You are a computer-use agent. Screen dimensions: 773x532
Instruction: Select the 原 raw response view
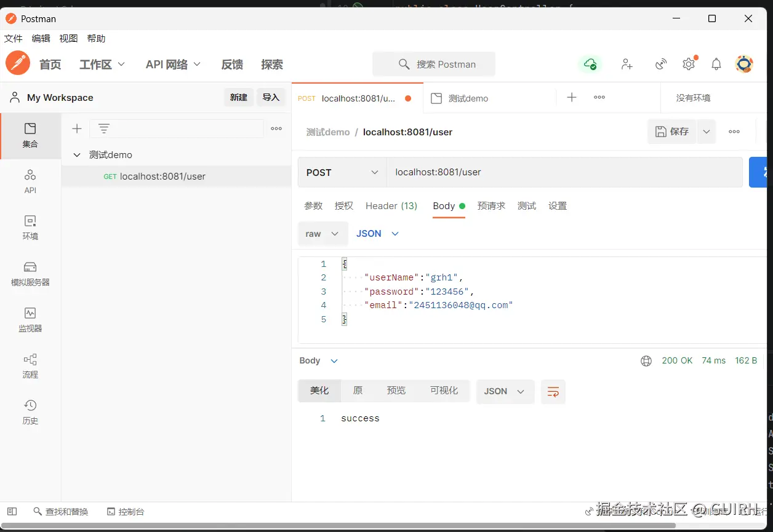pyautogui.click(x=358, y=391)
